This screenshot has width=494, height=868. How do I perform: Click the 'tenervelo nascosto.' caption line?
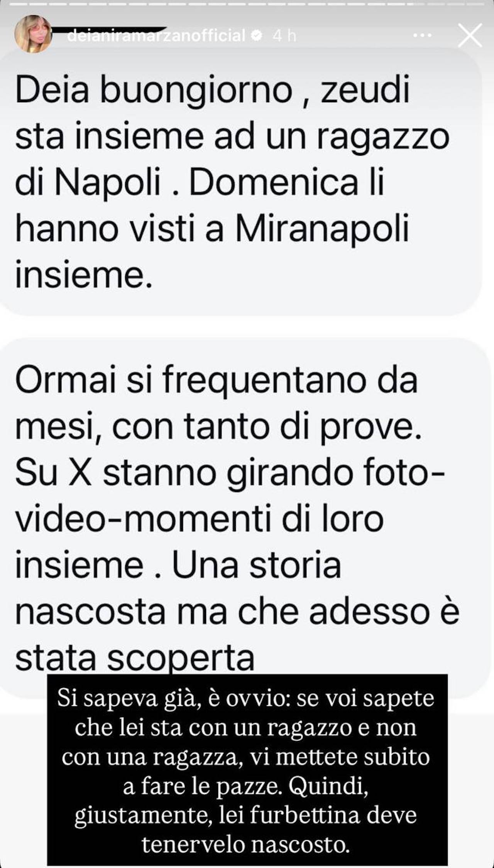246,844
